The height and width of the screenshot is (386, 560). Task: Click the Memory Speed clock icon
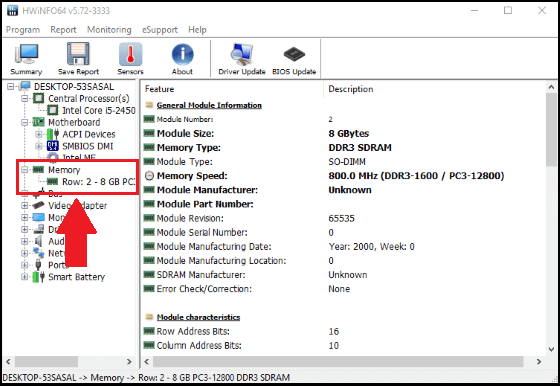click(x=149, y=176)
